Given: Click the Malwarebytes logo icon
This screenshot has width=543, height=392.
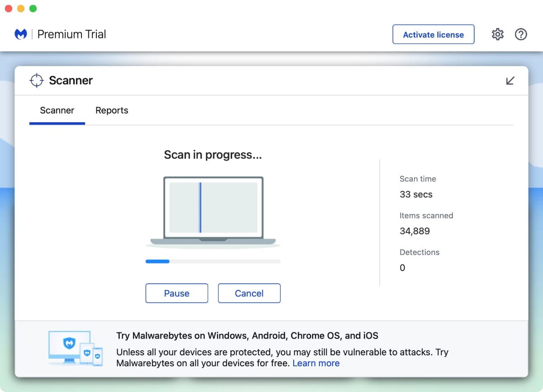Looking at the screenshot, I should (x=21, y=34).
